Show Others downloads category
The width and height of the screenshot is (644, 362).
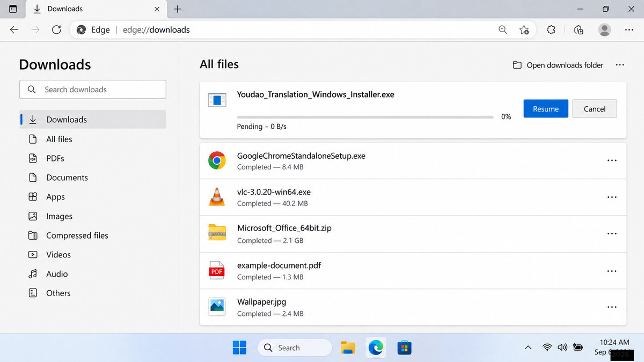pyautogui.click(x=93, y=293)
